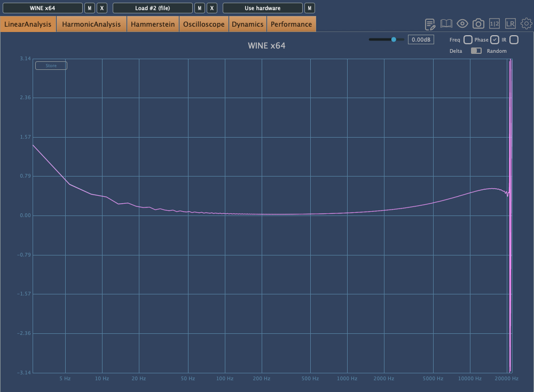Open the manual book icon

pyautogui.click(x=446, y=24)
